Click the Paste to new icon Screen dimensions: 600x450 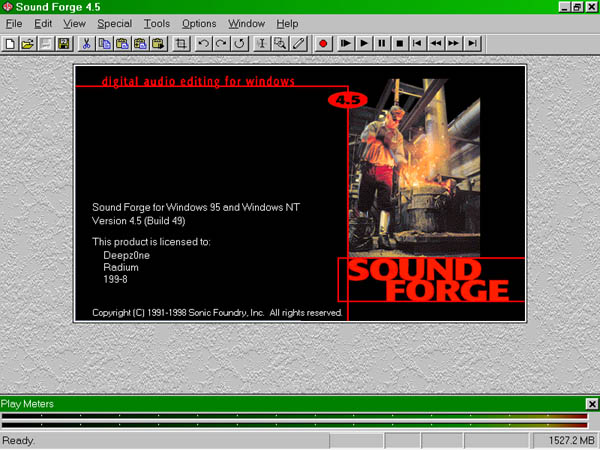pos(158,44)
